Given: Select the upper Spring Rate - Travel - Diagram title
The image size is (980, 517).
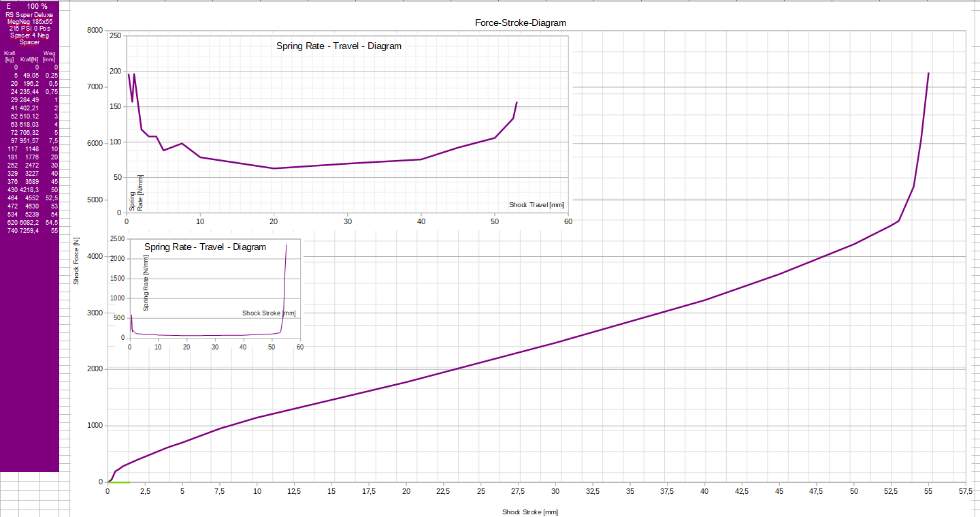Looking at the screenshot, I should click(x=338, y=46).
